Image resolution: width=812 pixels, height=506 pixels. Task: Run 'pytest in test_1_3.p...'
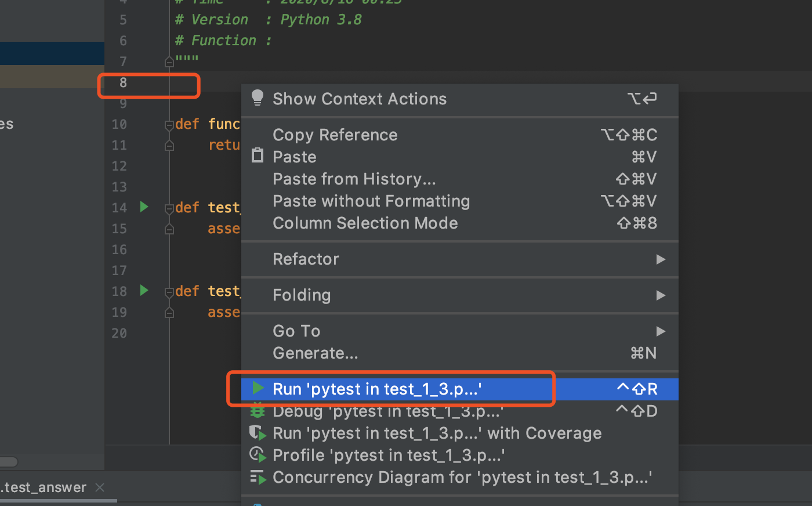(377, 389)
